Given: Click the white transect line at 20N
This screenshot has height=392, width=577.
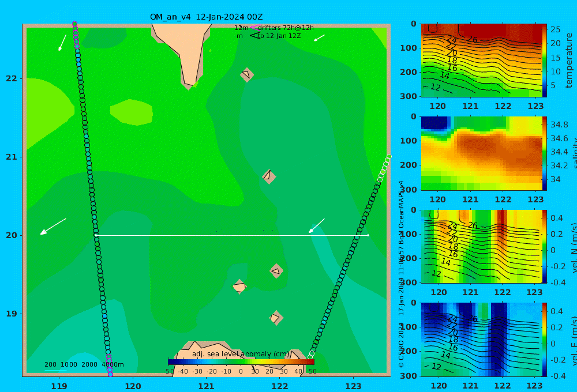Looking at the screenshot, I should click(x=232, y=235).
